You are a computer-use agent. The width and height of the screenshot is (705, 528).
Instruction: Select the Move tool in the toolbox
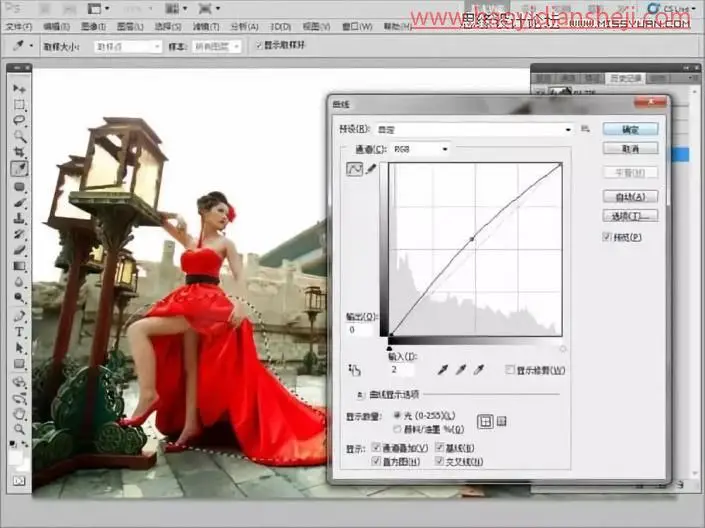point(19,88)
